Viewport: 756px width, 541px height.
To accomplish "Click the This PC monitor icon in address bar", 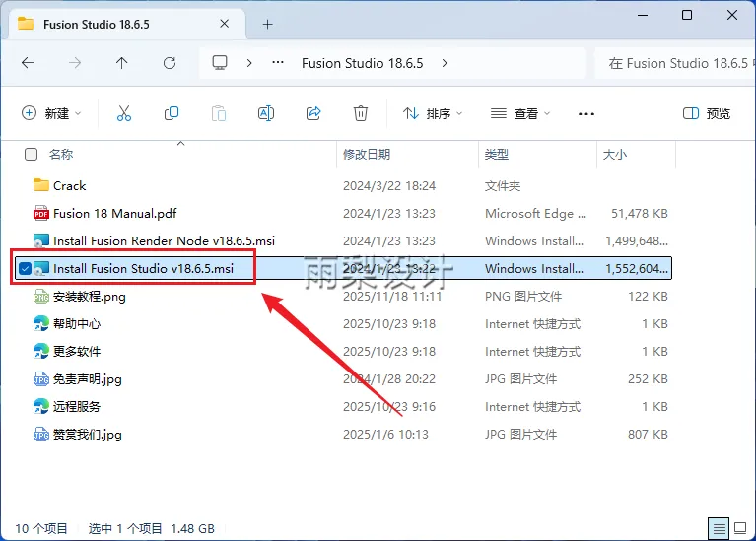I will point(220,63).
